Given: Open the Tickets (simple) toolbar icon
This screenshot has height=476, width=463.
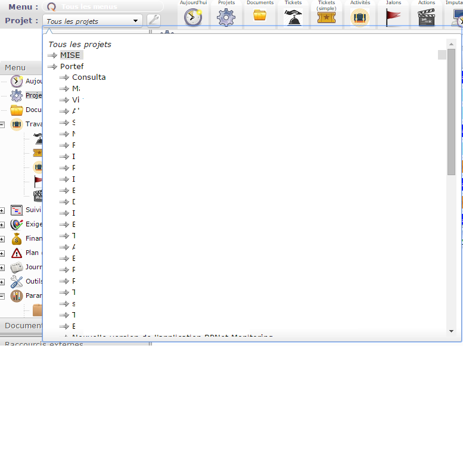Looking at the screenshot, I should (327, 17).
